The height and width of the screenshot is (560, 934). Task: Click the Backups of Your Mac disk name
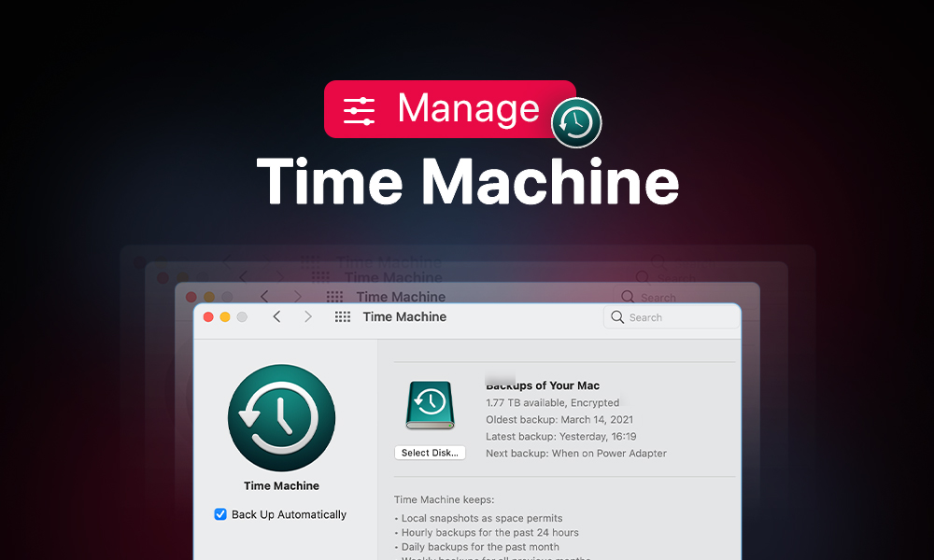(544, 385)
